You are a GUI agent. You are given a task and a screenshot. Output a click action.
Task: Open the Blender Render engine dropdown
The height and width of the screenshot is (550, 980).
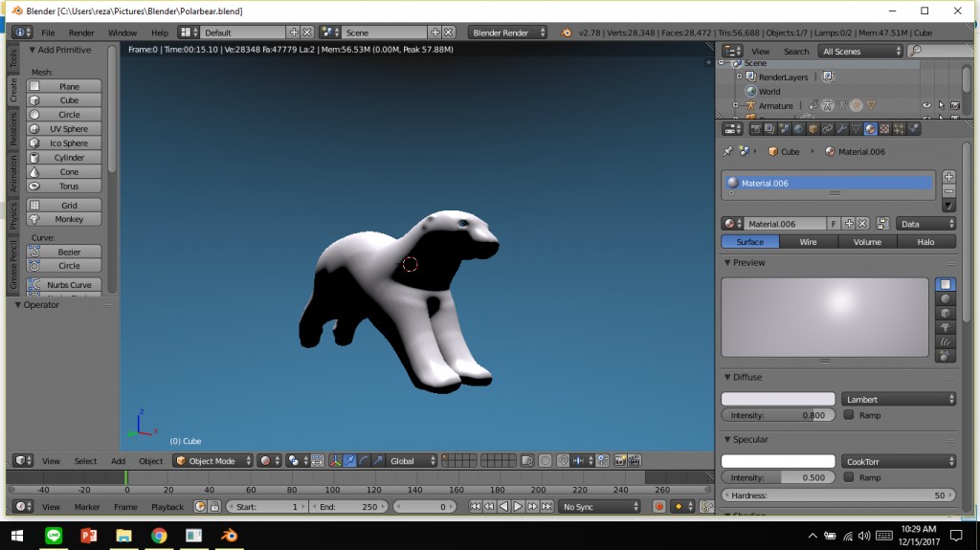point(507,33)
